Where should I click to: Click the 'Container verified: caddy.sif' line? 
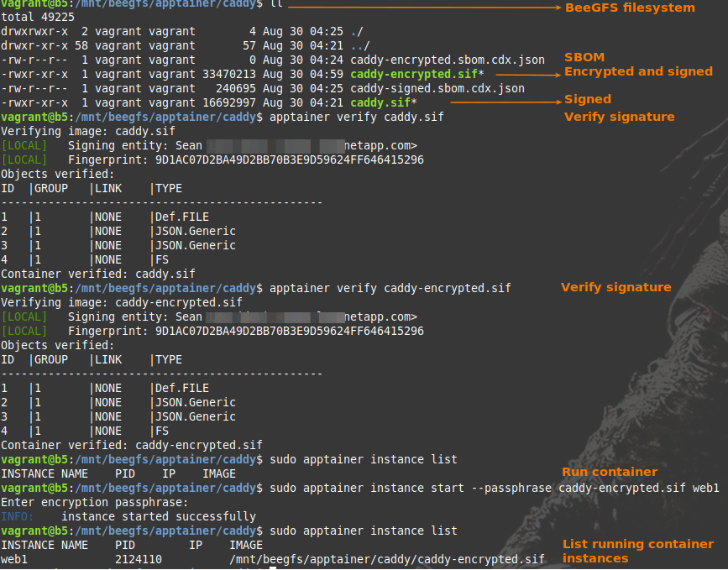(x=98, y=274)
